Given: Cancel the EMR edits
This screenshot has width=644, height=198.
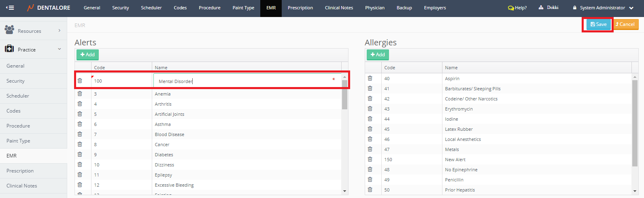Looking at the screenshot, I should (x=625, y=24).
